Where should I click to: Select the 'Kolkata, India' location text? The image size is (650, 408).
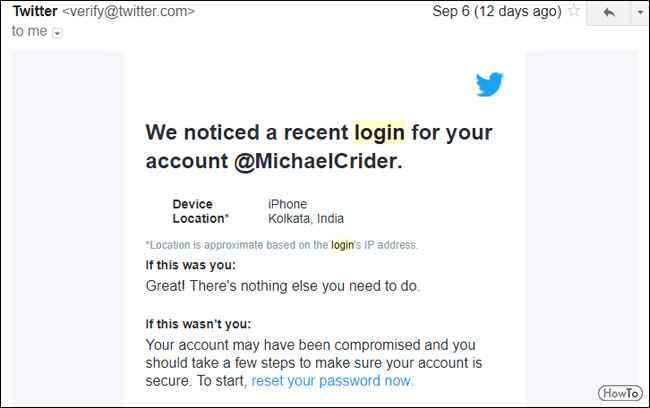pos(306,219)
